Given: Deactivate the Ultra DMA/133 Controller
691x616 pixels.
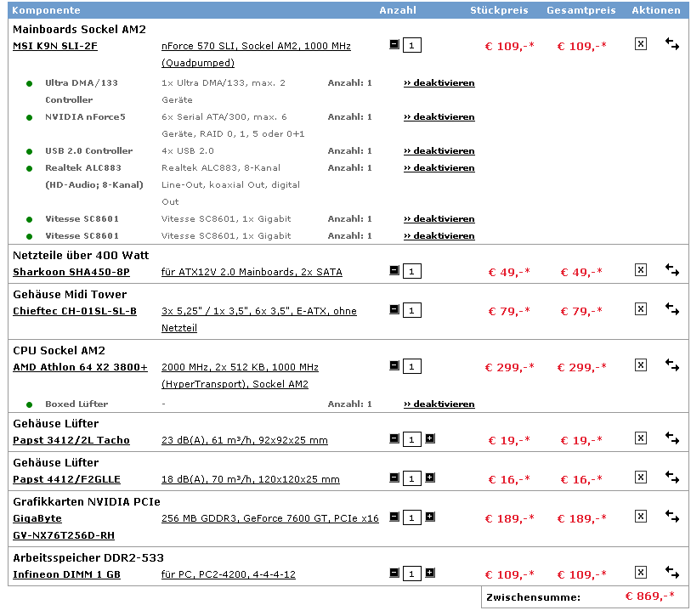Looking at the screenshot, I should (439, 83).
